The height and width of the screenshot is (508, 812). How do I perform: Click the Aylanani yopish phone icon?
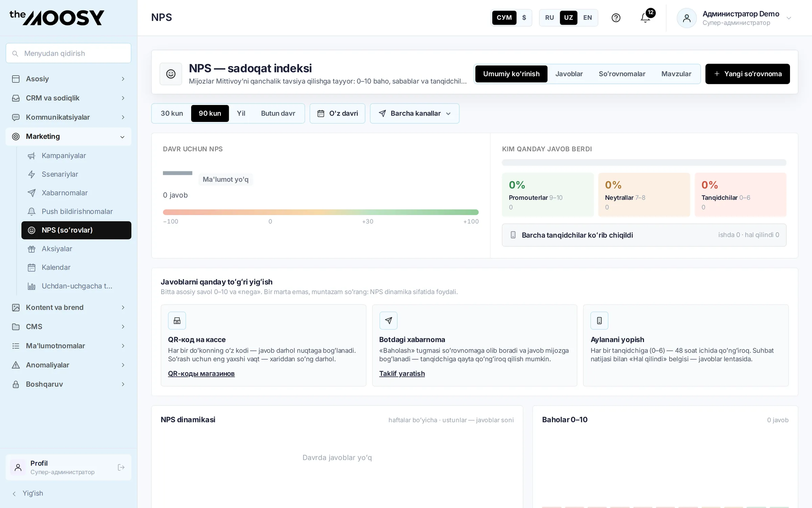[599, 320]
